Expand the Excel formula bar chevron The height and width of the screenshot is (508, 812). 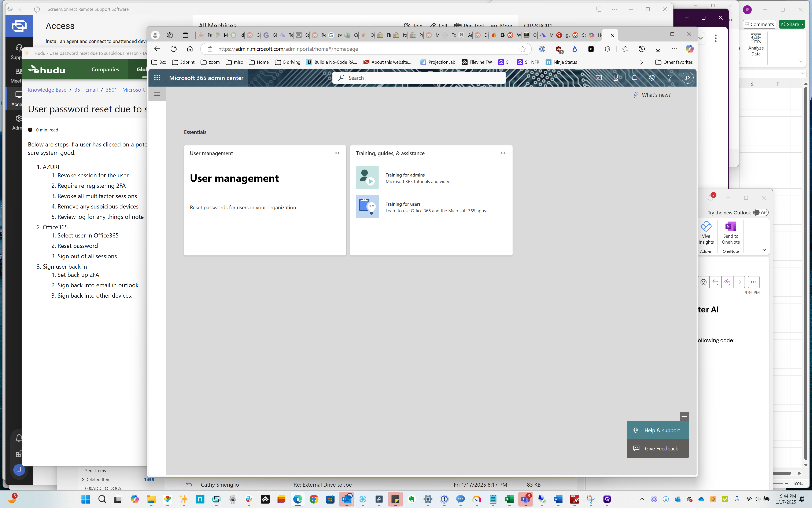click(x=803, y=74)
